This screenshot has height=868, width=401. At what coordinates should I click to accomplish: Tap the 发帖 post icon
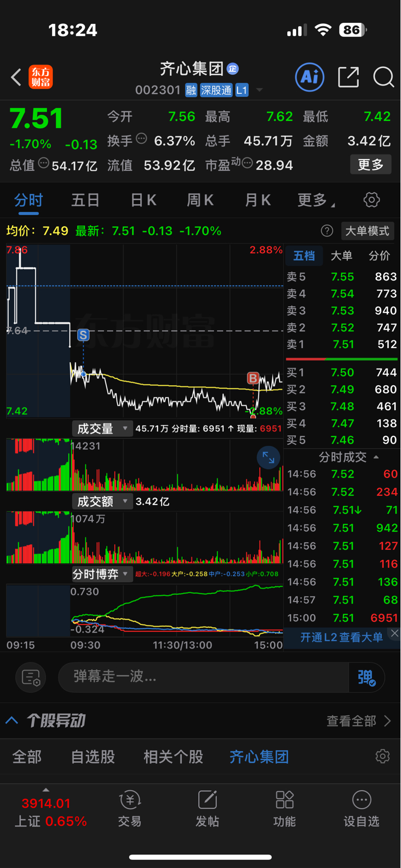207,809
